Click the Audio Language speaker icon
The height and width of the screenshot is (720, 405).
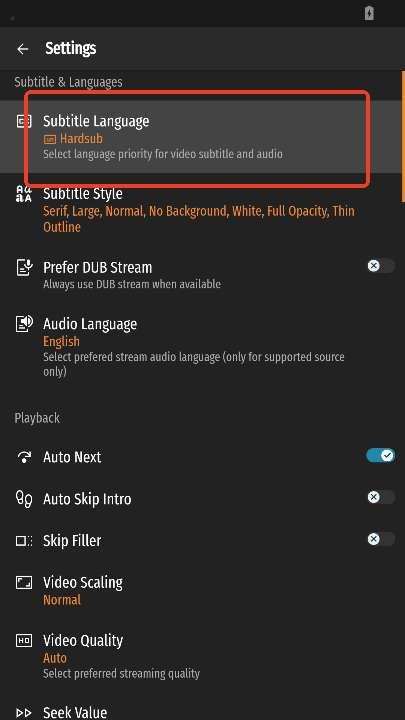click(x=24, y=324)
